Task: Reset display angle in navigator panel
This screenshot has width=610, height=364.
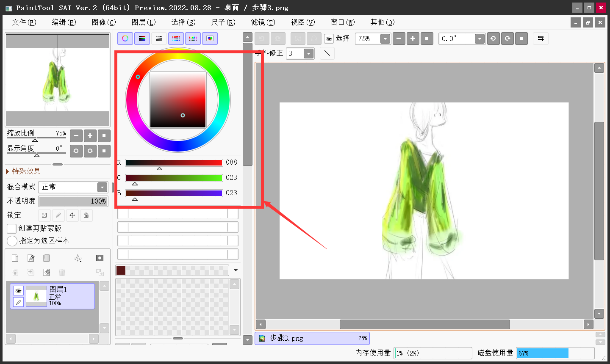Action: [x=104, y=151]
